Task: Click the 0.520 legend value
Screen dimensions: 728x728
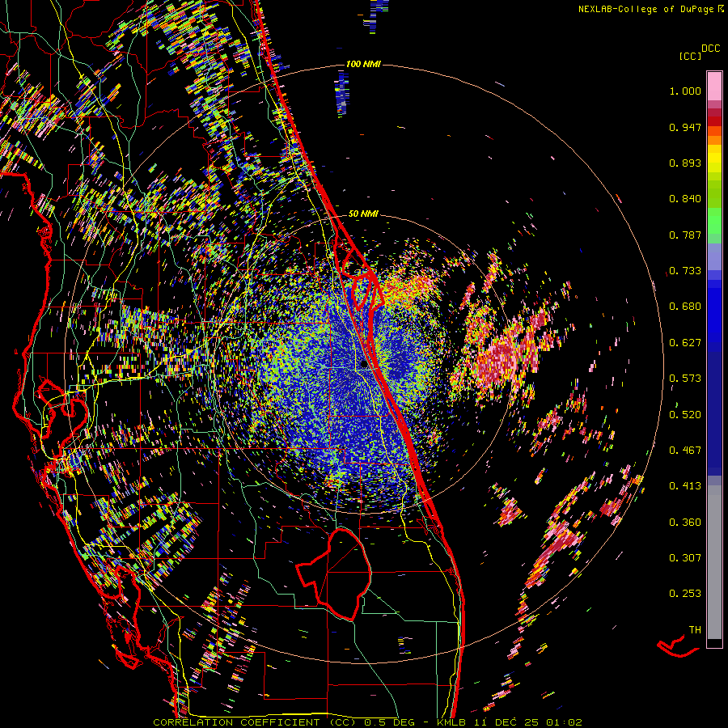Action: [x=685, y=415]
